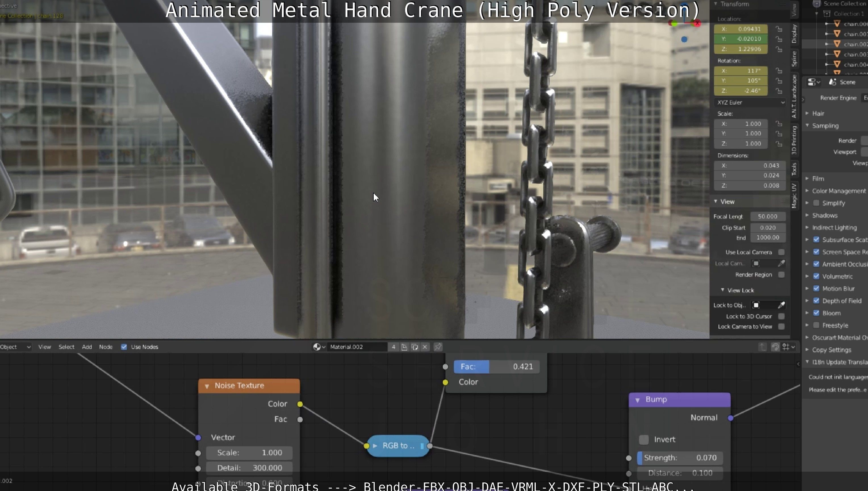
Task: Click the mesh icon of chain.003 in outliner
Action: [837, 54]
